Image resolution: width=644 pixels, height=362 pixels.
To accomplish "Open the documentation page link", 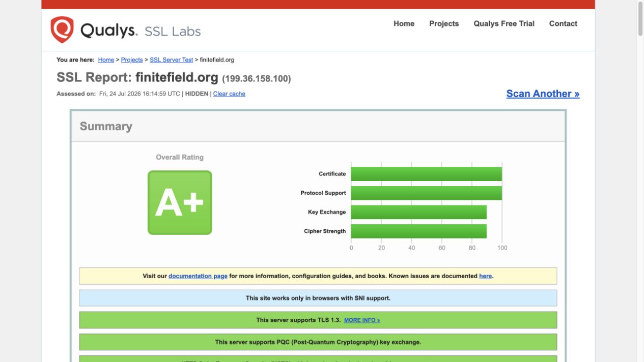I will (x=198, y=276).
